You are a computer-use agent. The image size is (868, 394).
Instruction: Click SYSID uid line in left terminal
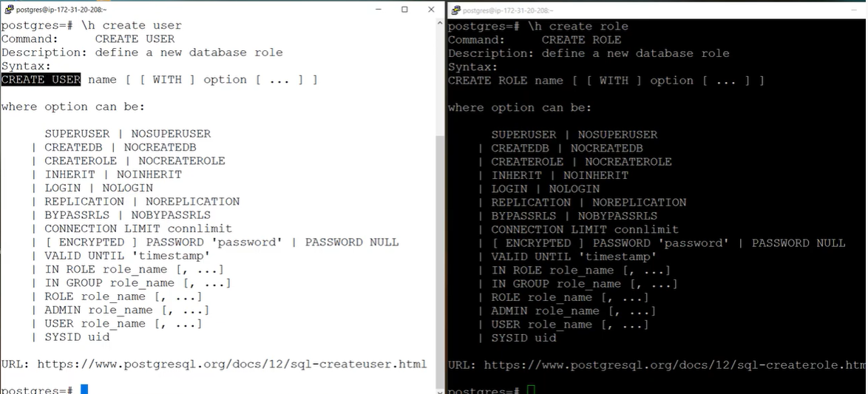click(x=77, y=336)
